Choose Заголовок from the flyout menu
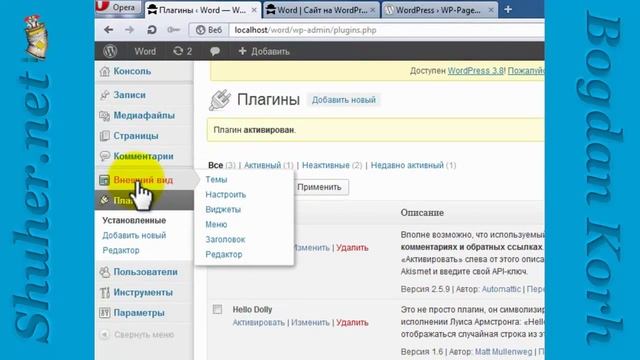This screenshot has width=640, height=360. 225,240
